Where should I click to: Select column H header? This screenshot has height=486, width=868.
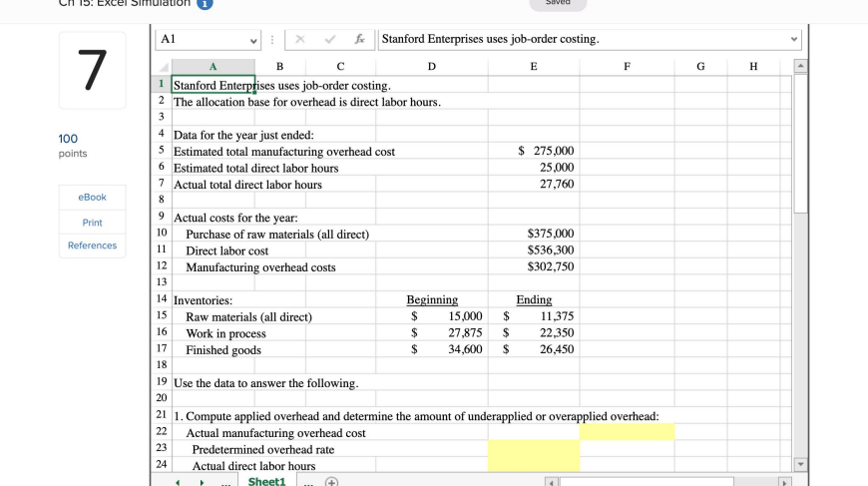pos(753,67)
